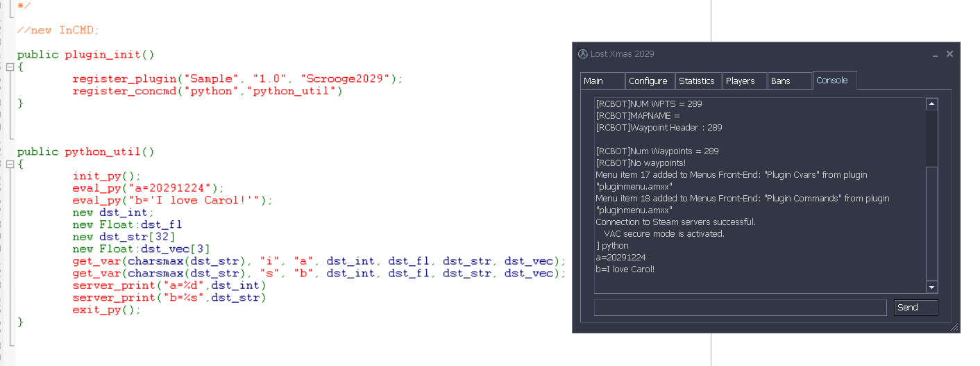Click the new Float:dst_vec[3] line
Image resolution: width=980 pixels, height=366 pixels.
pyautogui.click(x=141, y=249)
